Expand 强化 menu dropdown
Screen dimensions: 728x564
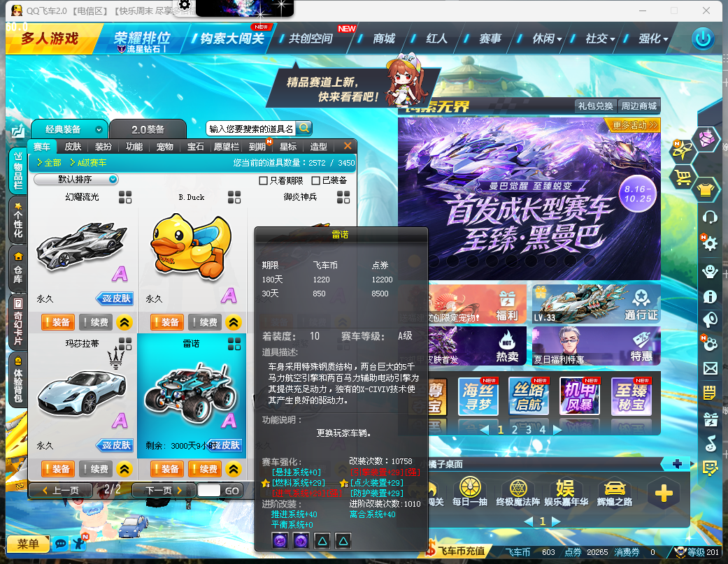[x=665, y=39]
